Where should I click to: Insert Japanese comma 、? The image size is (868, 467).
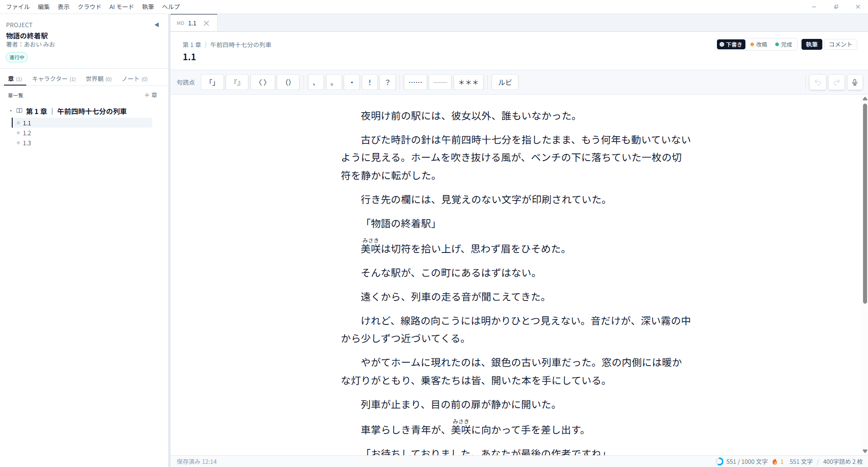[x=316, y=82]
